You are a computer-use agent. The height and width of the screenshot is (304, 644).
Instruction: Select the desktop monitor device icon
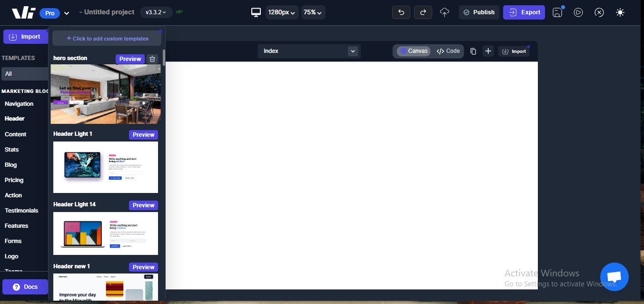pyautogui.click(x=256, y=12)
